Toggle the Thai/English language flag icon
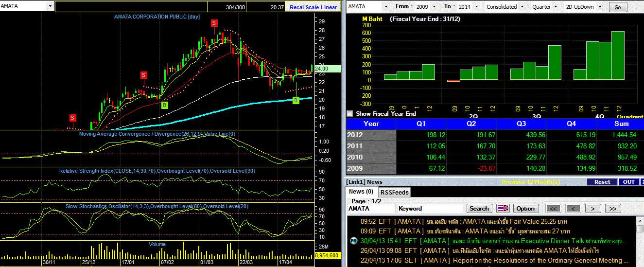Viewport: 644px width, 267px height. tap(503, 208)
